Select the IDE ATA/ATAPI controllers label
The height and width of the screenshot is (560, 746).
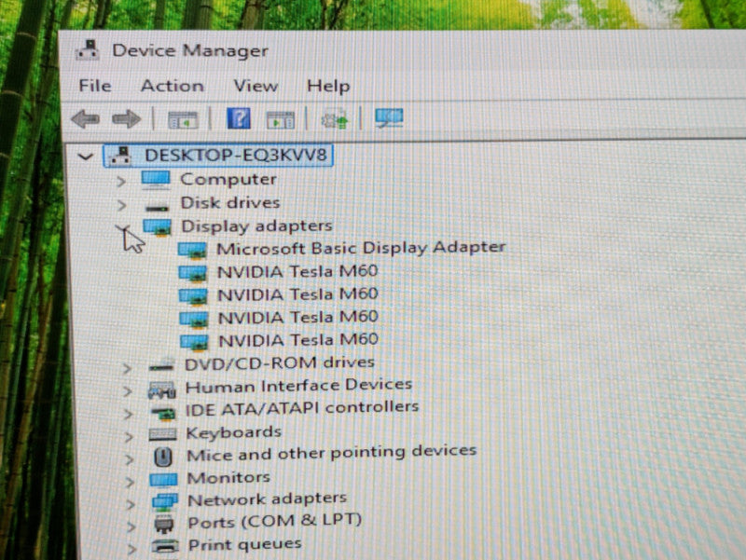302,408
